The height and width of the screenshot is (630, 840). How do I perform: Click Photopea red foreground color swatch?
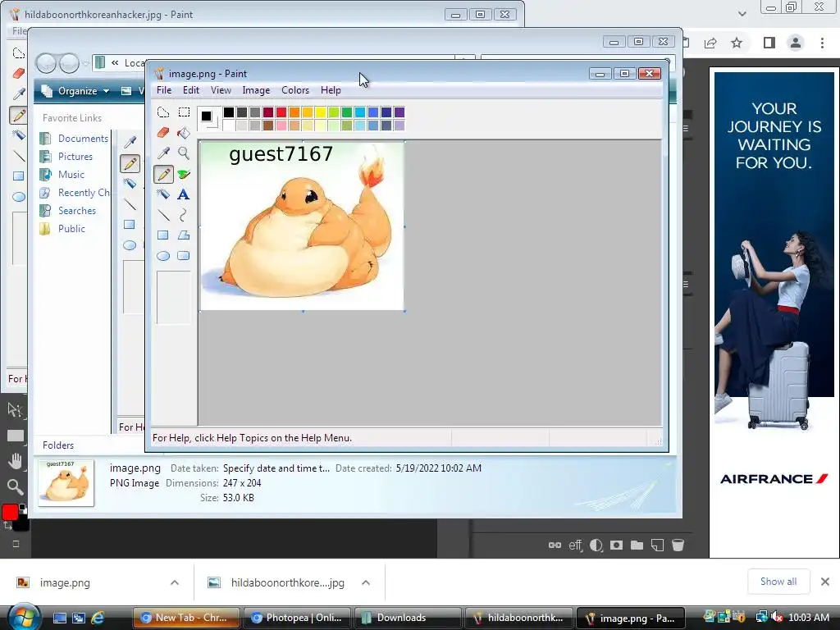coord(10,513)
